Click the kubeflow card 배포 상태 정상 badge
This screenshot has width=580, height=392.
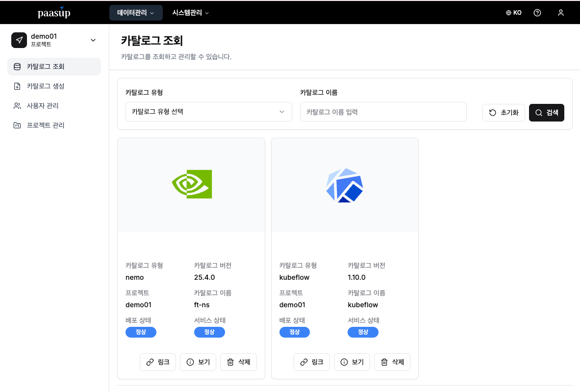tap(295, 332)
